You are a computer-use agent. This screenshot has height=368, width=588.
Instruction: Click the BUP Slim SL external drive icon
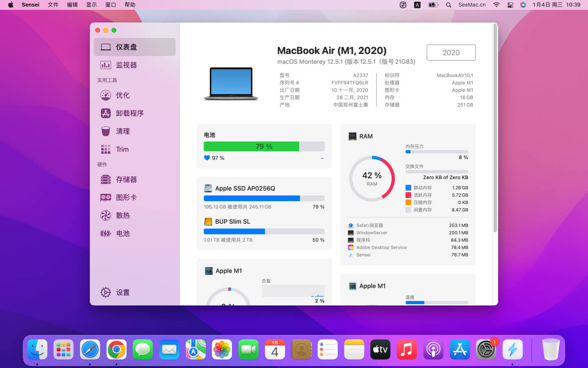tap(208, 221)
